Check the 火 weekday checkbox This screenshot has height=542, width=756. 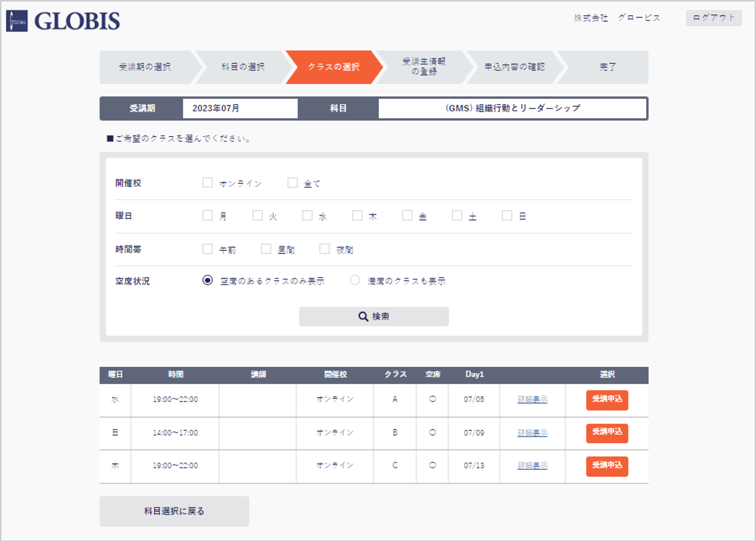[x=257, y=215]
